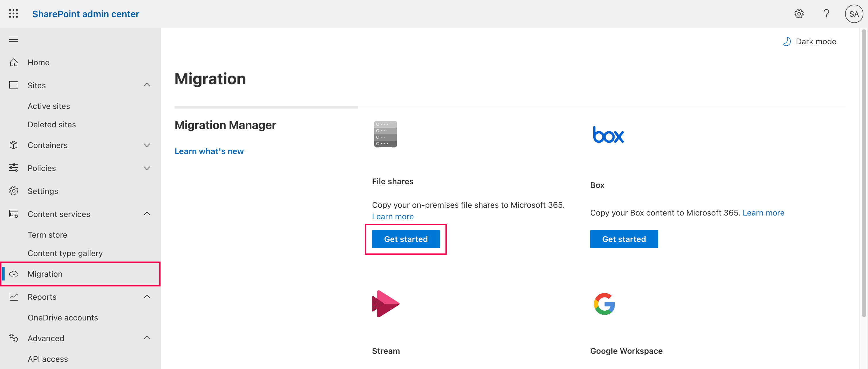
Task: Click the Box logo
Action: pyautogui.click(x=608, y=134)
